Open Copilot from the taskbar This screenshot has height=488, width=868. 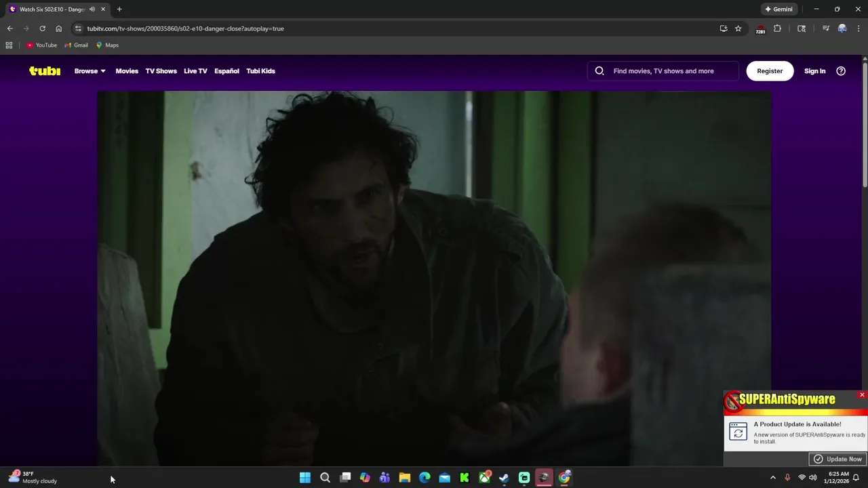click(x=365, y=478)
